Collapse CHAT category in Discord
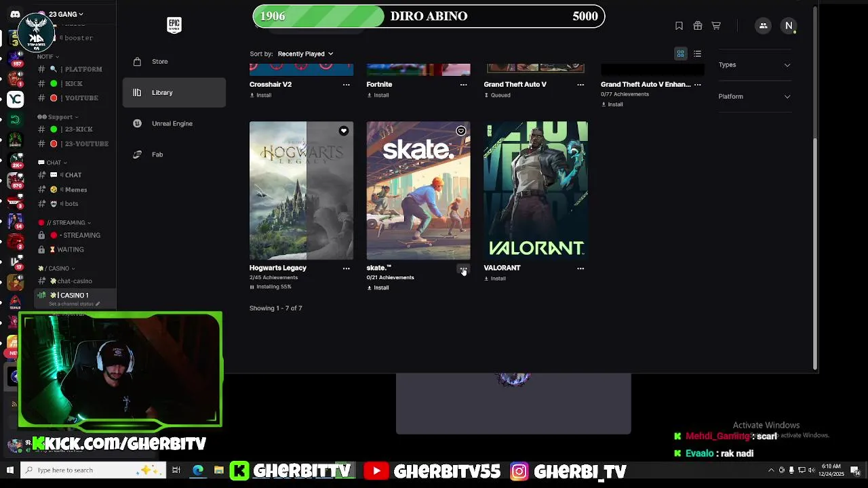This screenshot has width=868, height=488. click(x=53, y=163)
